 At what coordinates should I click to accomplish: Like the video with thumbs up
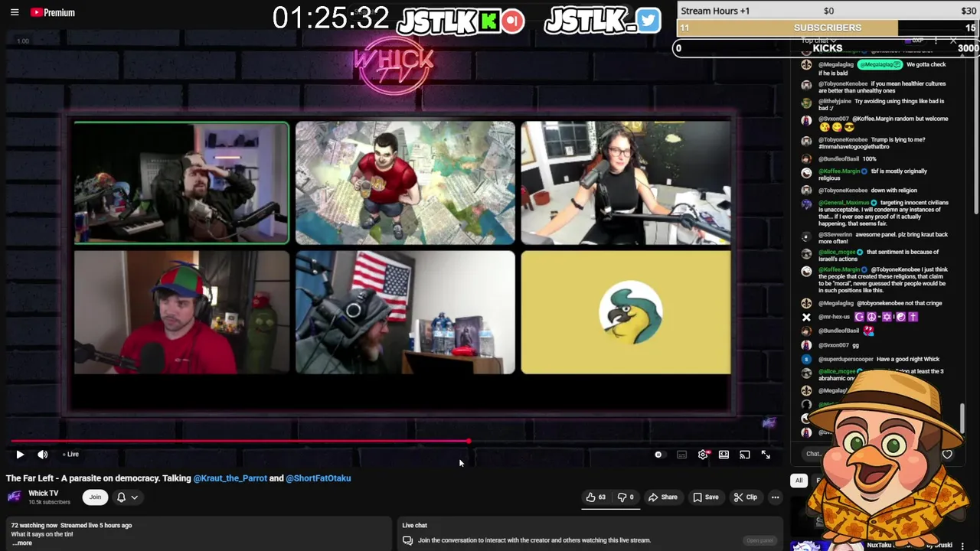(596, 497)
